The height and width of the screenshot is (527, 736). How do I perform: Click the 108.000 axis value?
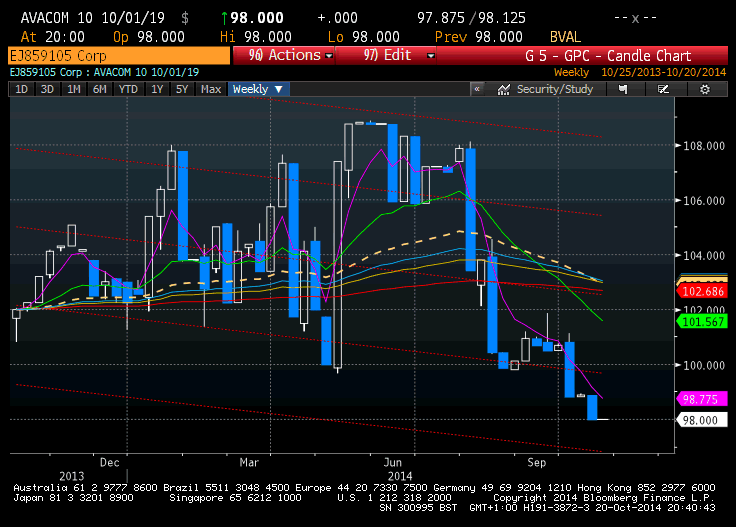point(704,146)
